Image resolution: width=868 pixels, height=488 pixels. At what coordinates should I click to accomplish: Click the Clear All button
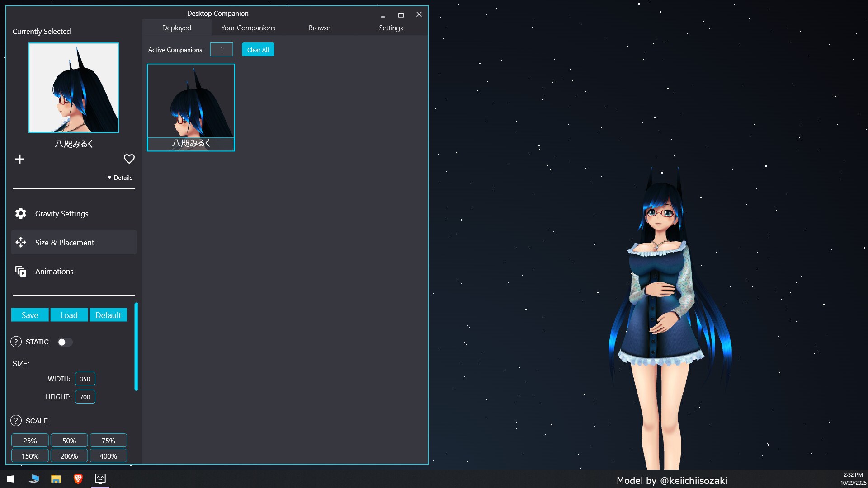point(258,49)
